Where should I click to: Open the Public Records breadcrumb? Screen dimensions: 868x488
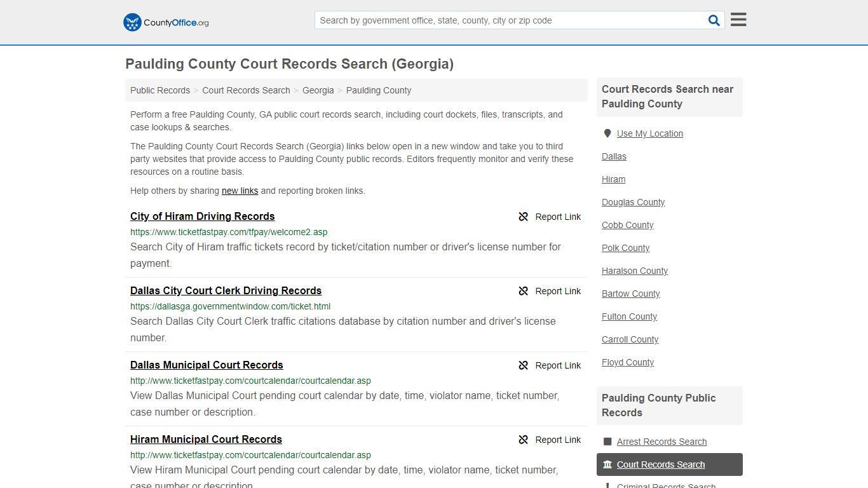(159, 90)
